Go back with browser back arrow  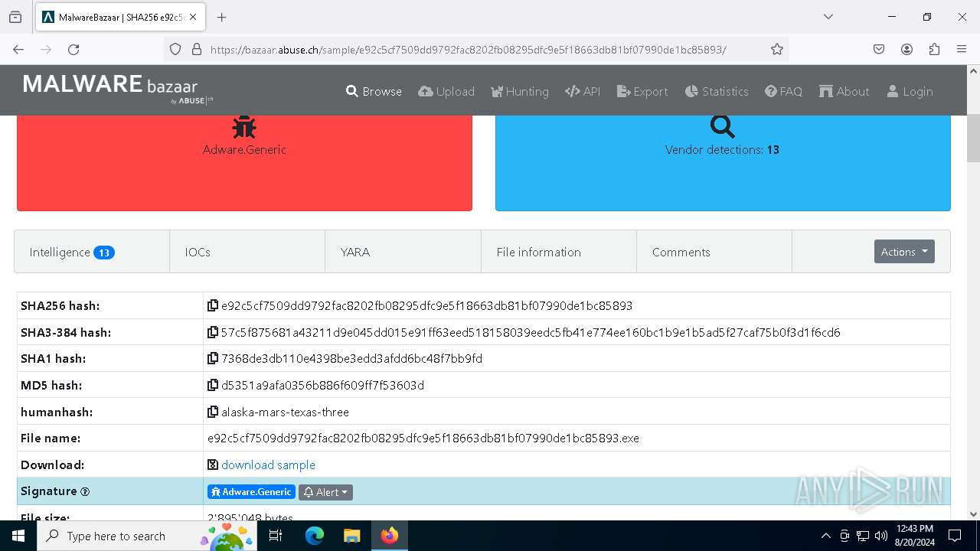(x=18, y=49)
